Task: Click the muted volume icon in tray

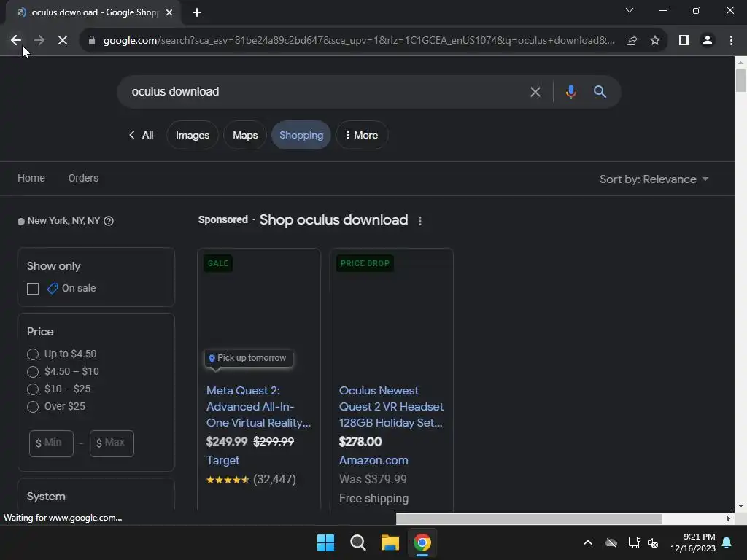Action: click(x=653, y=542)
